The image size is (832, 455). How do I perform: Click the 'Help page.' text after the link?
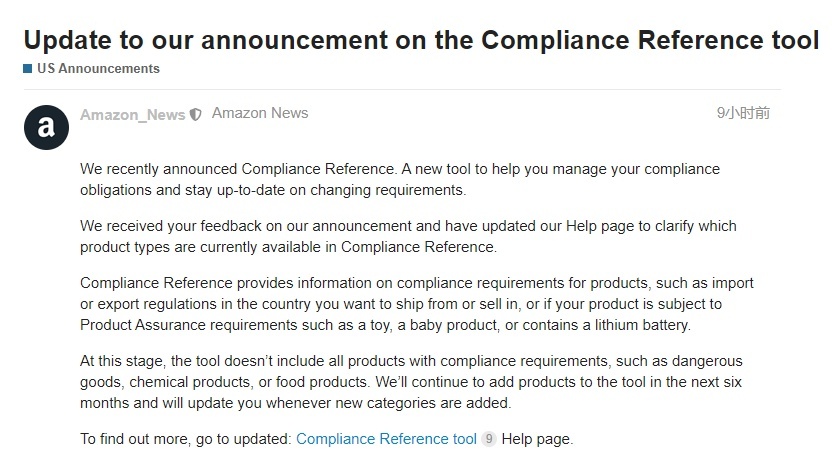coord(538,439)
